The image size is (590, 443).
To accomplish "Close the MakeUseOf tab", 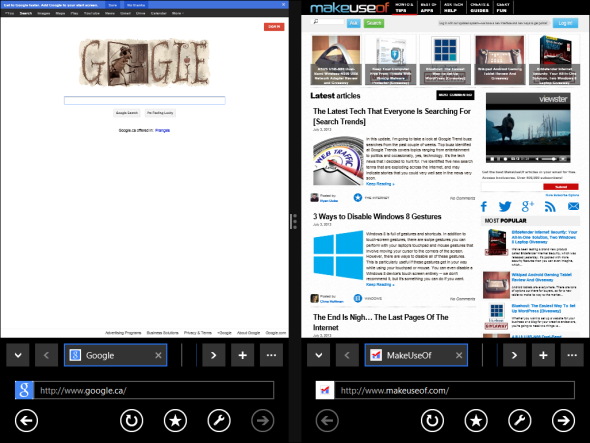I will (459, 355).
